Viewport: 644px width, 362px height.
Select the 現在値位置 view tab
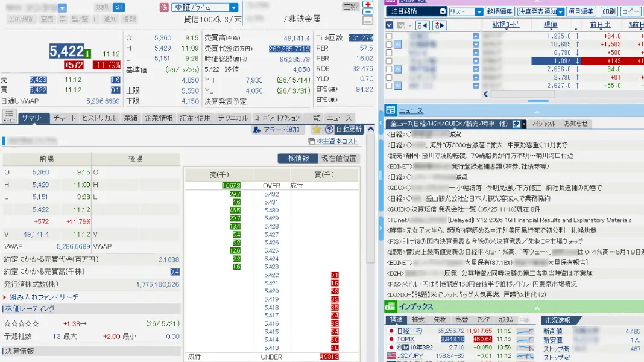(x=339, y=158)
